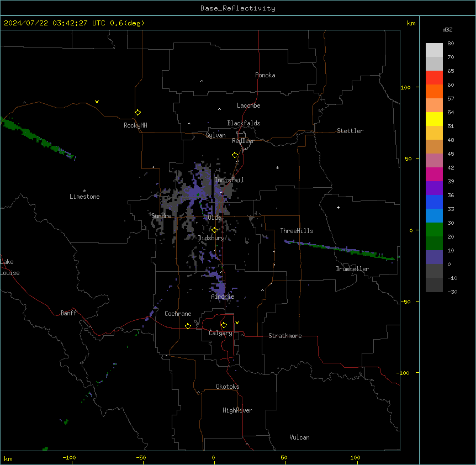The image size is (476, 465).
Task: Click the Strathmore label
Action: (285, 336)
